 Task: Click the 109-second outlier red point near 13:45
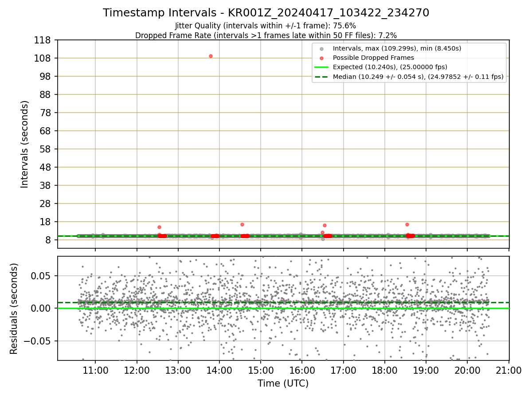(211, 56)
